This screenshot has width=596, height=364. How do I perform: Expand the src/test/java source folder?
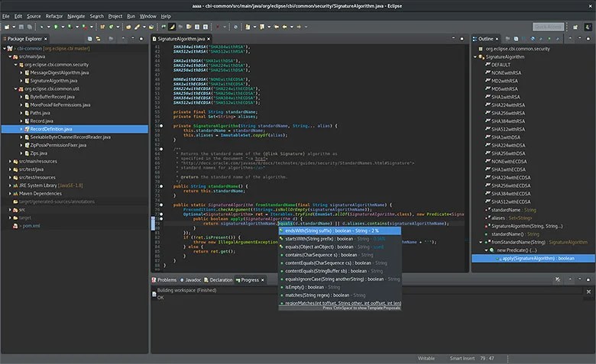(10, 169)
